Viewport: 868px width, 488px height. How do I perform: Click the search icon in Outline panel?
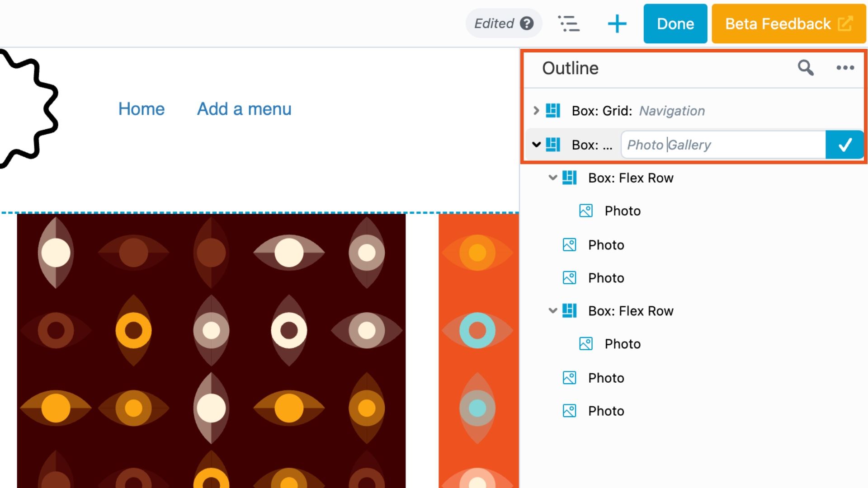tap(805, 68)
